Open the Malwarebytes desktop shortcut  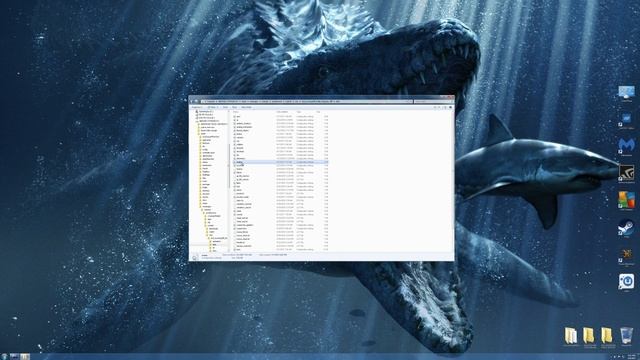click(x=626, y=146)
